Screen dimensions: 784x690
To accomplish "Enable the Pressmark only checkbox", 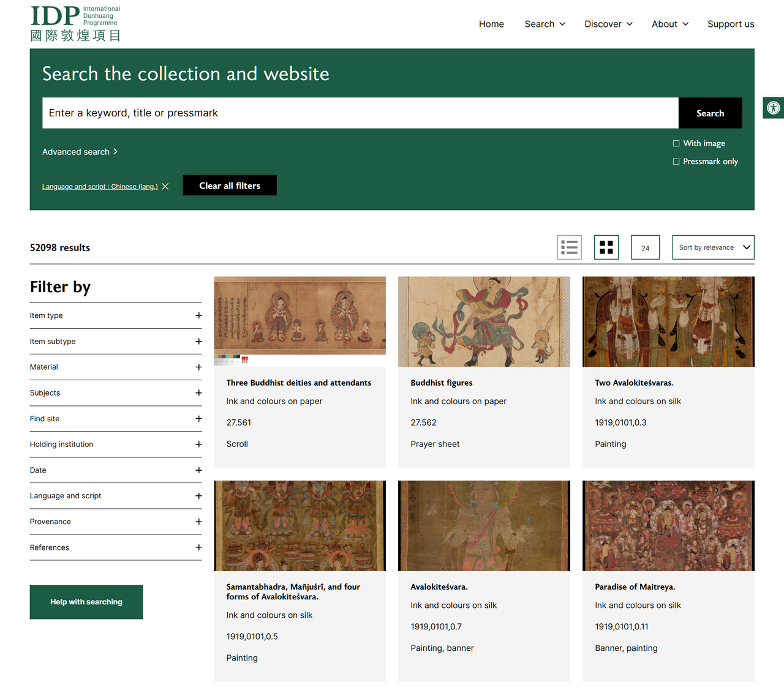I will point(676,162).
